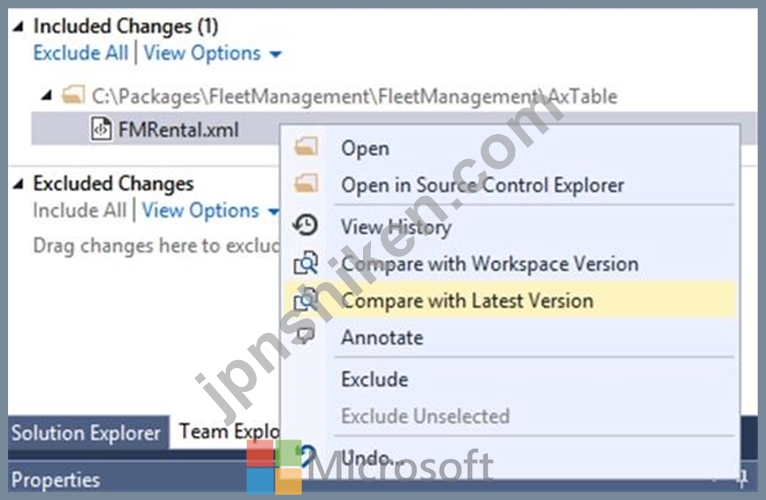Click the AxTable folder icon

point(73,95)
